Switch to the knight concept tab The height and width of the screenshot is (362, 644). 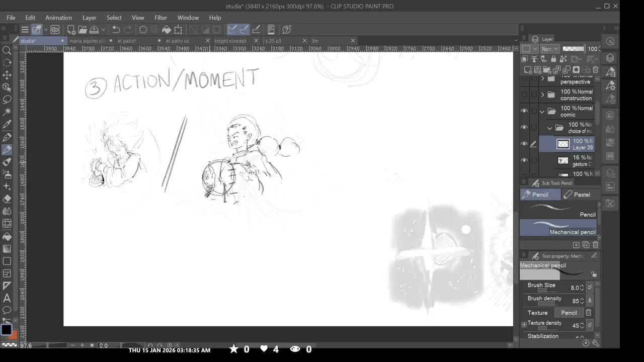[x=230, y=41]
